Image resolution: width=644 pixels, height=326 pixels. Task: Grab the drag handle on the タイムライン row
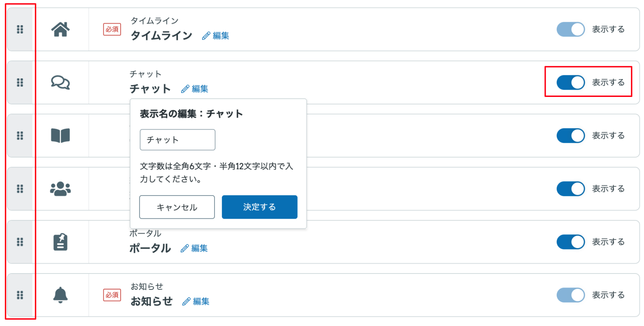(20, 29)
